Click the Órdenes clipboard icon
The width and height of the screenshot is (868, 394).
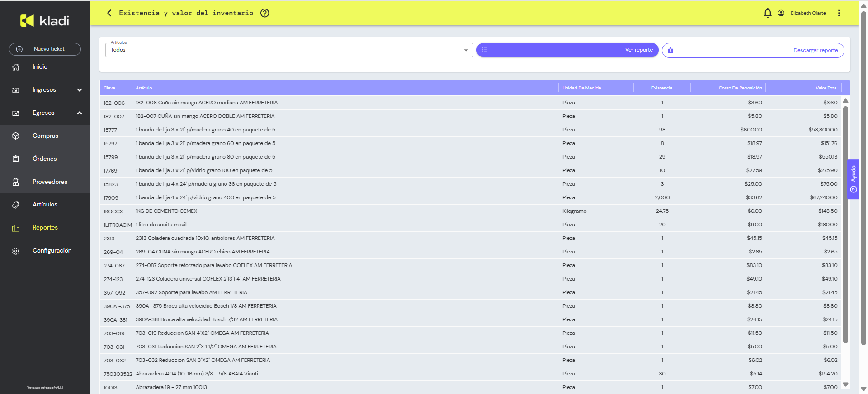[x=16, y=159]
